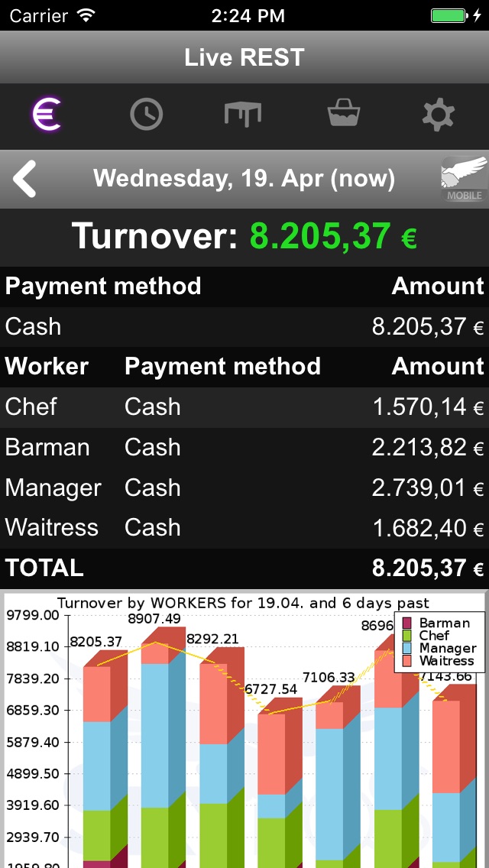Tap the Chef amount 1.570,14 €
489x868 pixels.
tap(428, 407)
